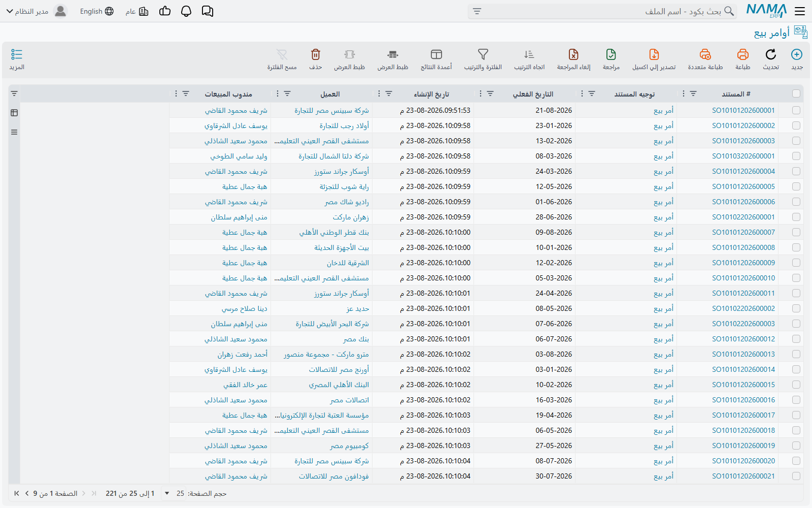Check row SO10101202600002

point(796,125)
